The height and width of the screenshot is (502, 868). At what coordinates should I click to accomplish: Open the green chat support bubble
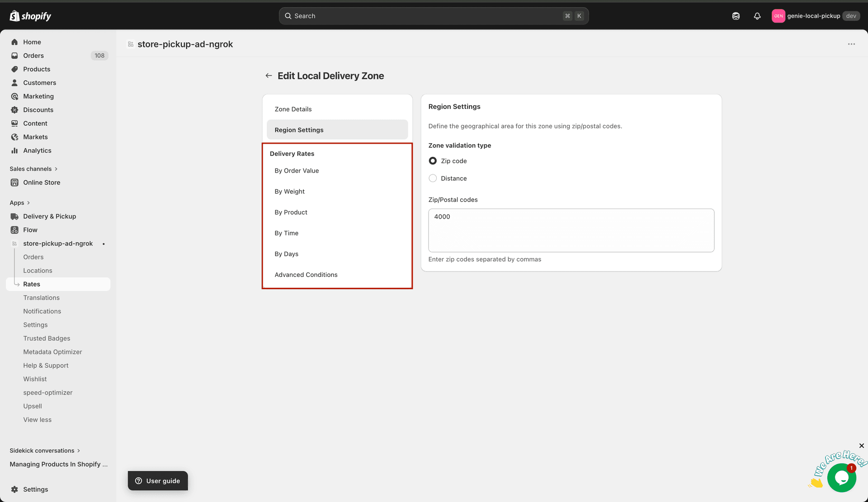pyautogui.click(x=841, y=478)
